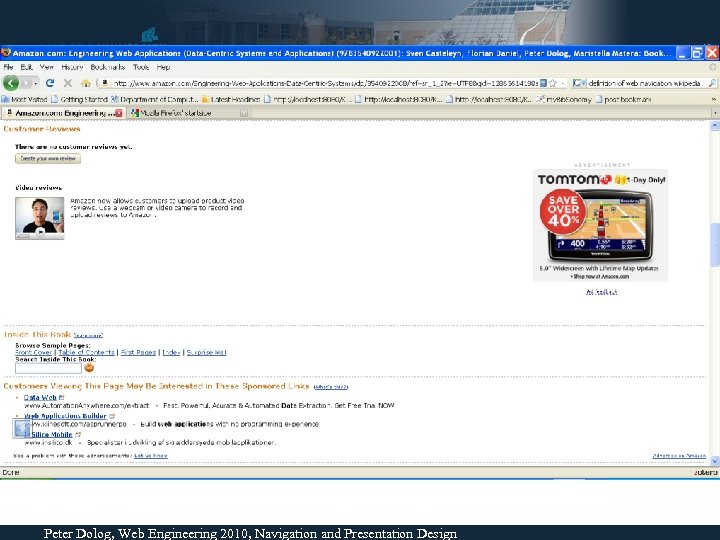Click the scrollbar down arrow
Screen dimensions: 720x540
pyautogui.click(x=714, y=461)
